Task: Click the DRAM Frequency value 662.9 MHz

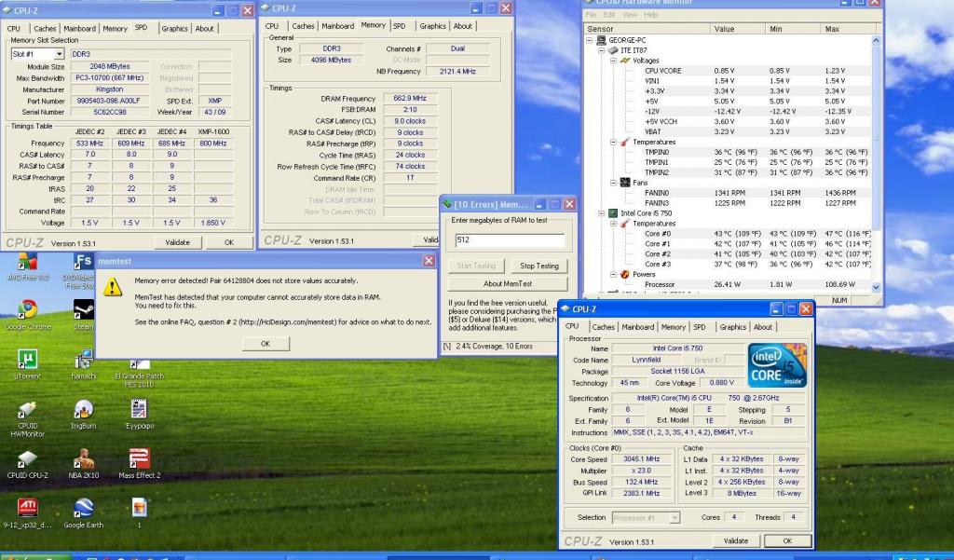Action: (x=410, y=98)
